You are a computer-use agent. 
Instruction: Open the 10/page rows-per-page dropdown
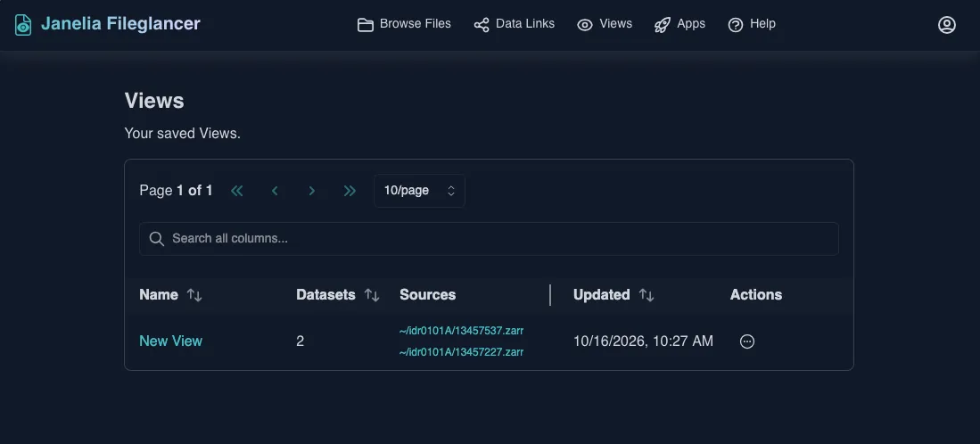[x=419, y=191]
